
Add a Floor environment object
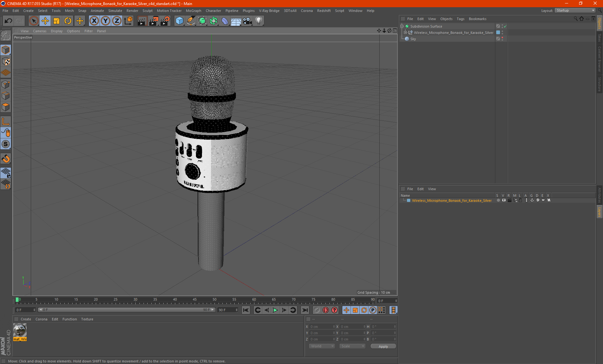click(236, 21)
